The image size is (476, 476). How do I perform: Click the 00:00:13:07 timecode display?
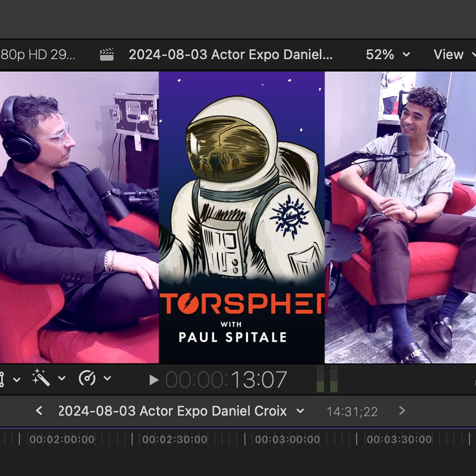pyautogui.click(x=226, y=379)
